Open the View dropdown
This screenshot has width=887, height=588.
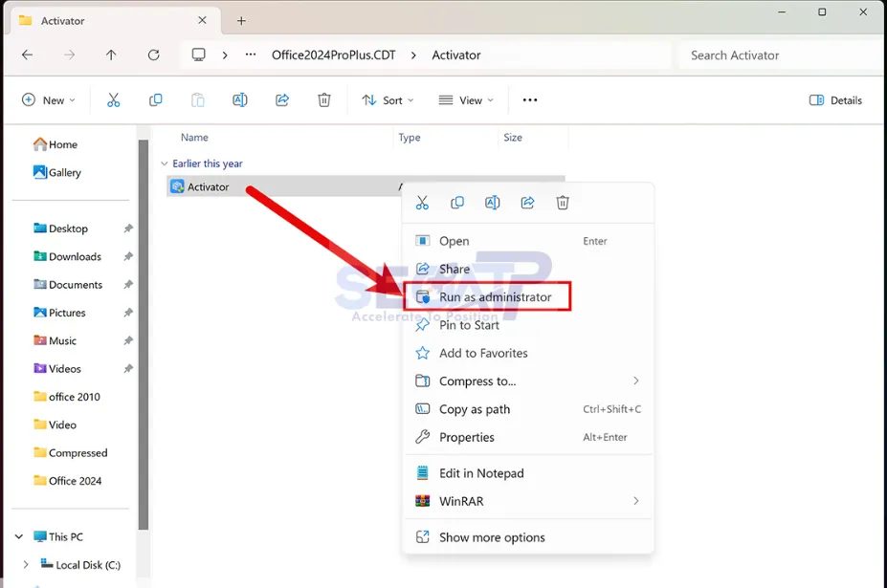pyautogui.click(x=465, y=99)
